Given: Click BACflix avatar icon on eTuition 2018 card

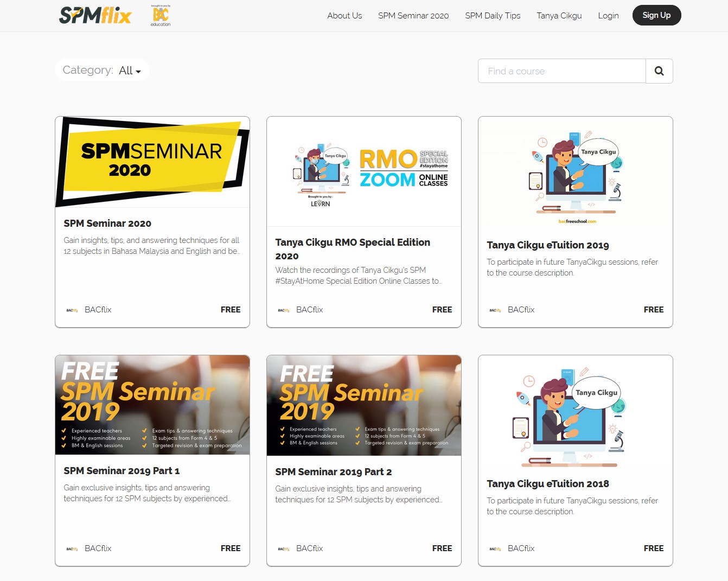Looking at the screenshot, I should (495, 549).
